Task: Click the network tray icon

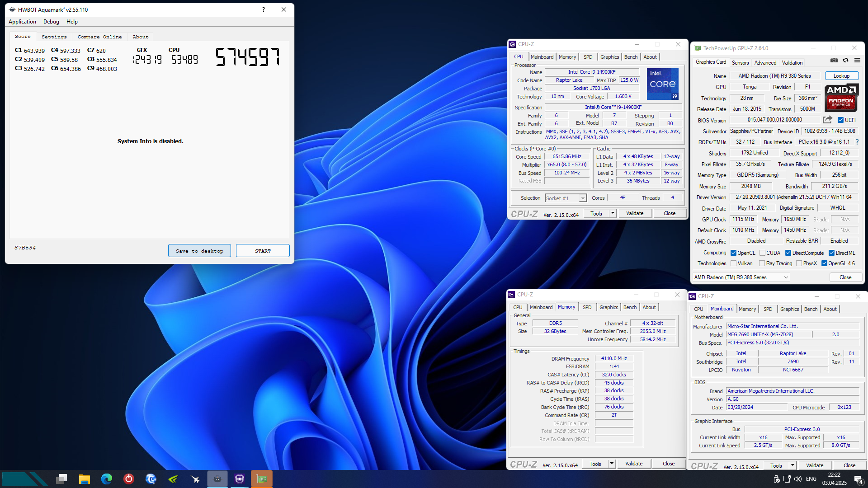Action: pyautogui.click(x=787, y=479)
